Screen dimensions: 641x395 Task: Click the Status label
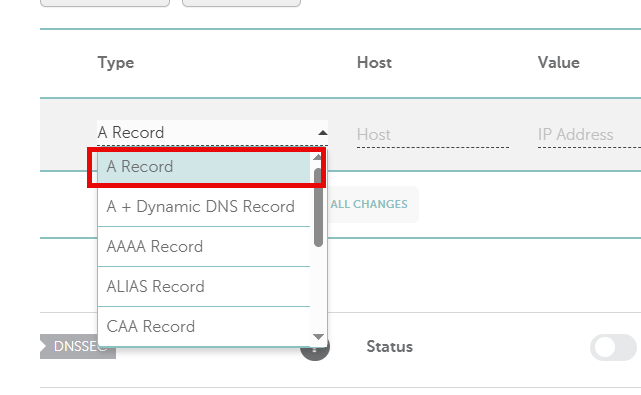(x=390, y=347)
